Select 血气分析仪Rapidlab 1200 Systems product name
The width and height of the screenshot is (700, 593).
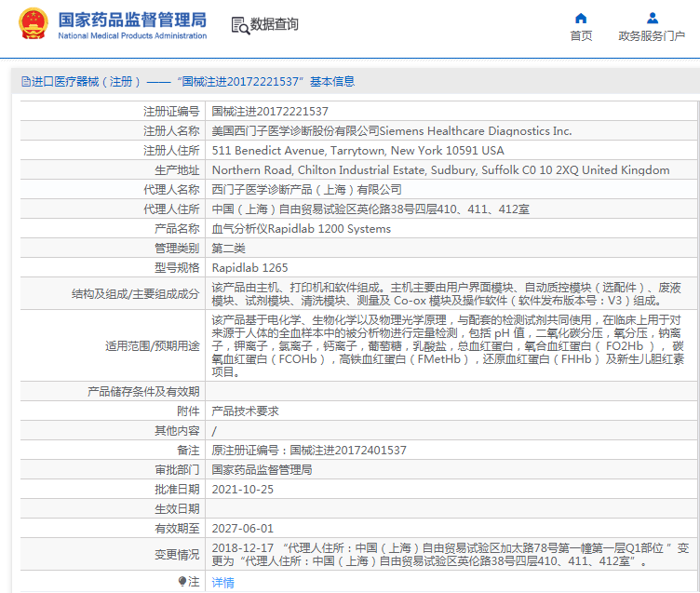pyautogui.click(x=302, y=229)
